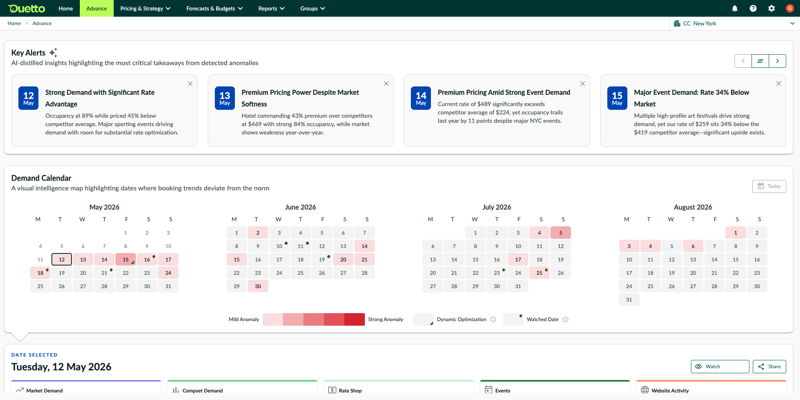Image resolution: width=800 pixels, height=400 pixels.
Task: Click the Market Demand chart icon
Action: [x=20, y=390]
